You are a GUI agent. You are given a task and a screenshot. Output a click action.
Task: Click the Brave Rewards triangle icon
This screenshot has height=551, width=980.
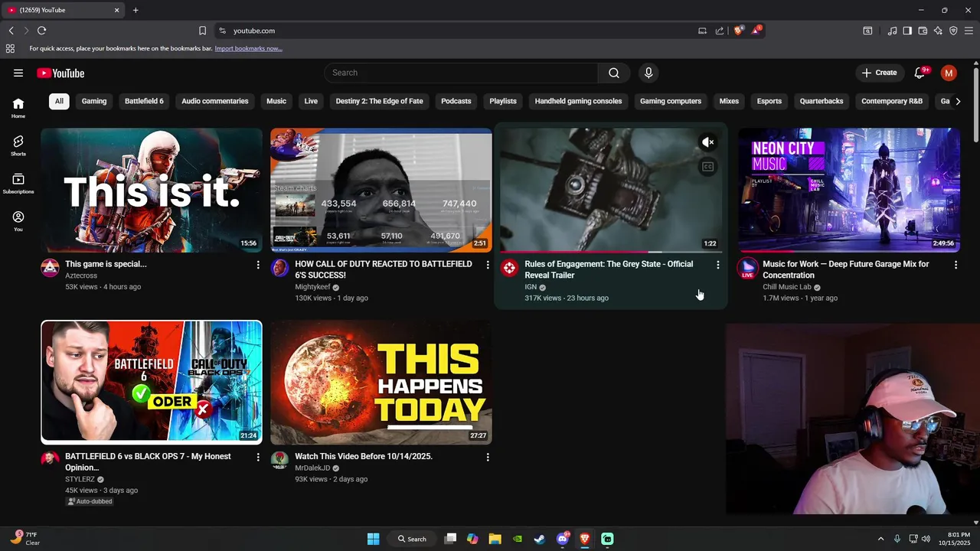point(756,31)
